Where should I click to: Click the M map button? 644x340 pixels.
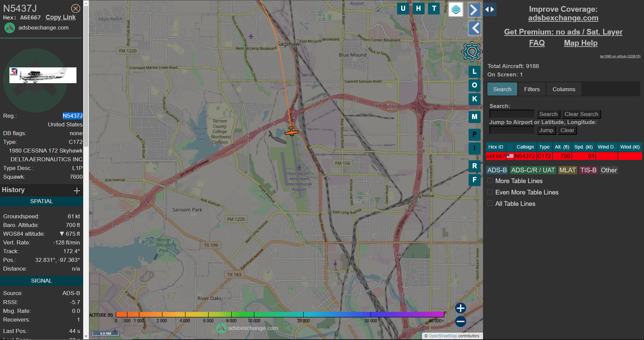point(474,117)
